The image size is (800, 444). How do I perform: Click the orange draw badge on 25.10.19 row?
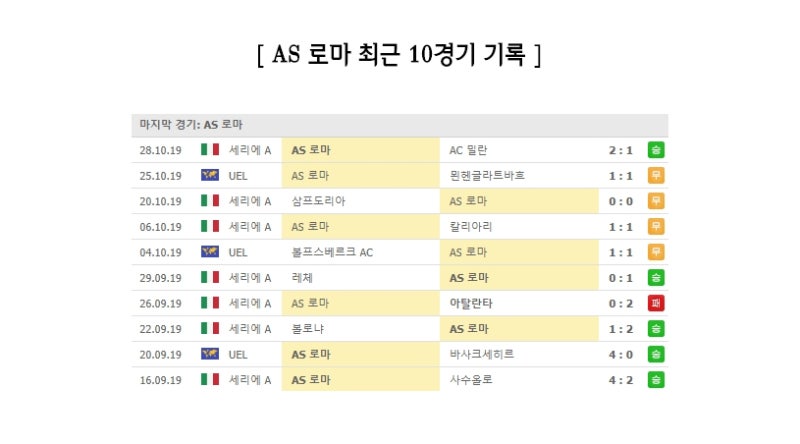pos(656,176)
